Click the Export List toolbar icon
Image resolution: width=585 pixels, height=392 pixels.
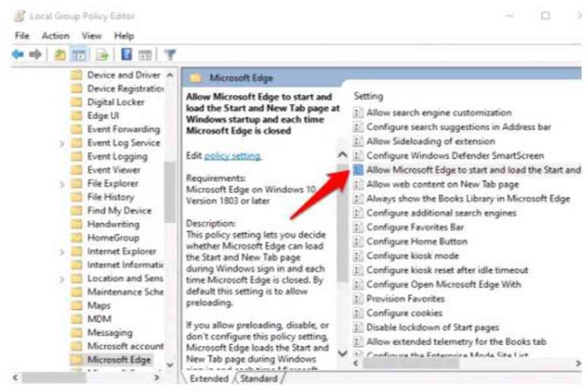coord(102,55)
